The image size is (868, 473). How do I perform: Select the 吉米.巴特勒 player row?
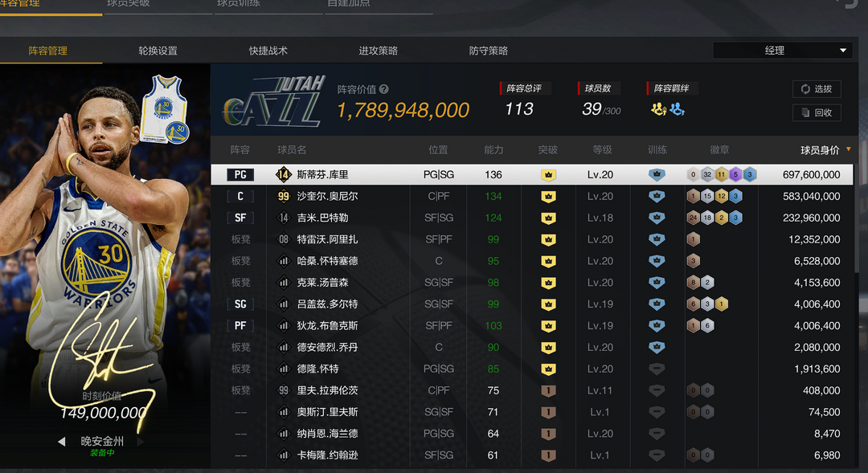tap(531, 218)
